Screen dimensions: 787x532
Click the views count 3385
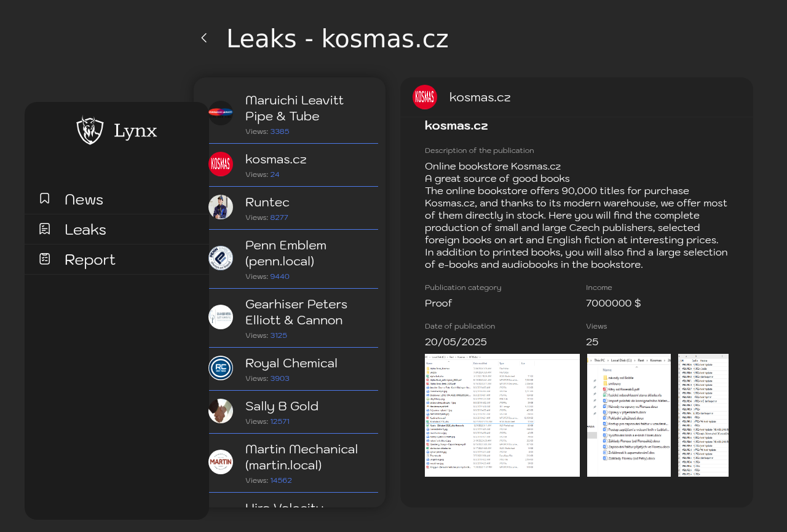tap(280, 131)
